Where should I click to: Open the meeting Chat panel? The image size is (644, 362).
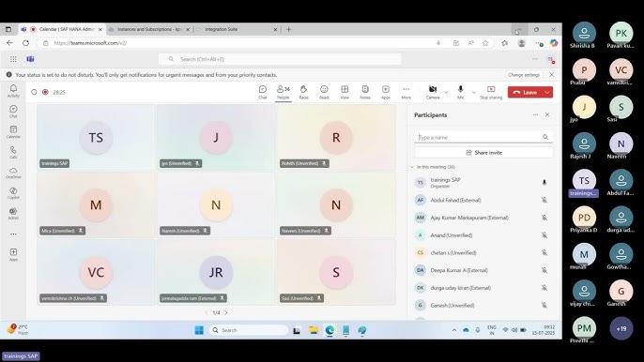tap(263, 92)
